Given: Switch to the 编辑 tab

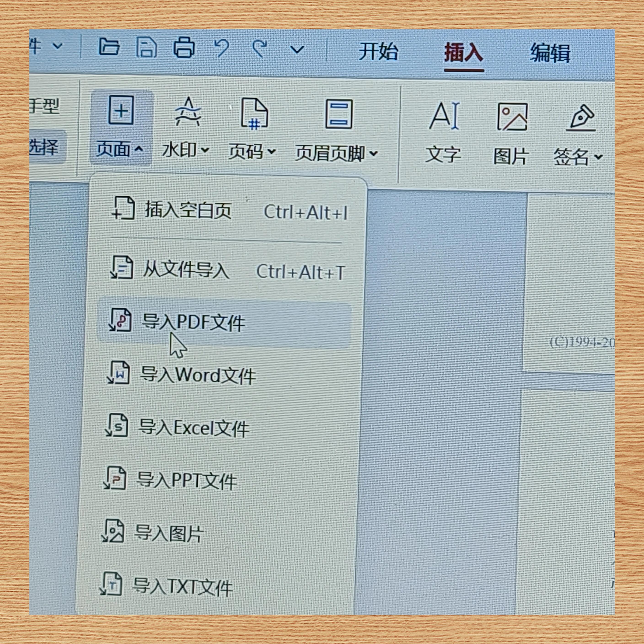Looking at the screenshot, I should (550, 53).
